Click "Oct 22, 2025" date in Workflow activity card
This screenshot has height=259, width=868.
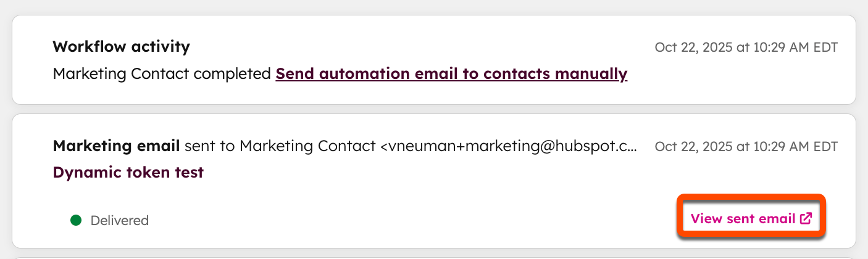[693, 47]
